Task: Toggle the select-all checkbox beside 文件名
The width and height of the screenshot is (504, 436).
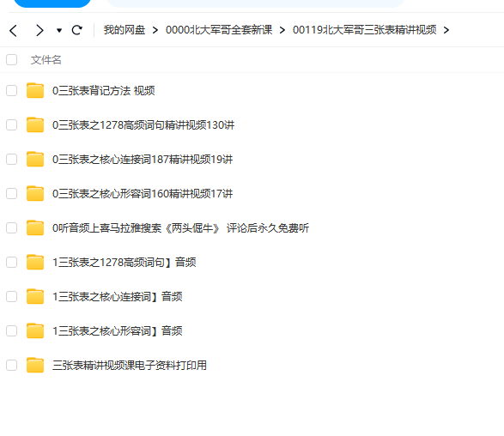Action: click(x=11, y=59)
